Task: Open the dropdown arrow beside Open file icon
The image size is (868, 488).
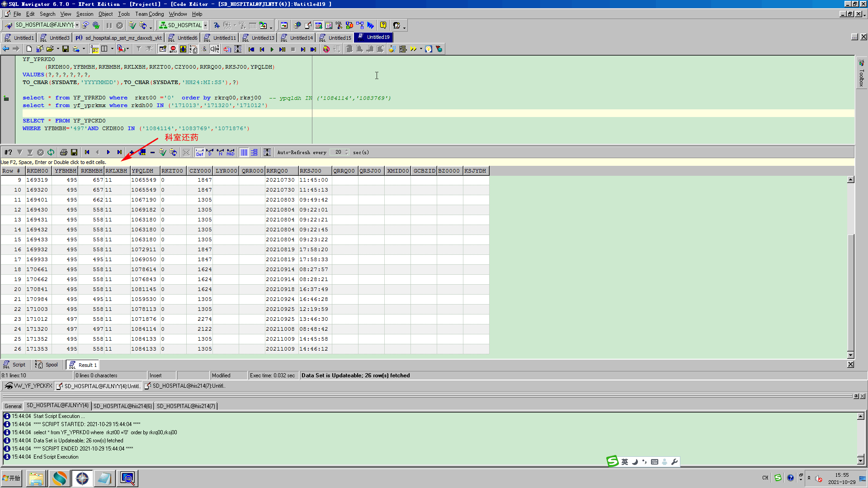Action: coord(58,49)
